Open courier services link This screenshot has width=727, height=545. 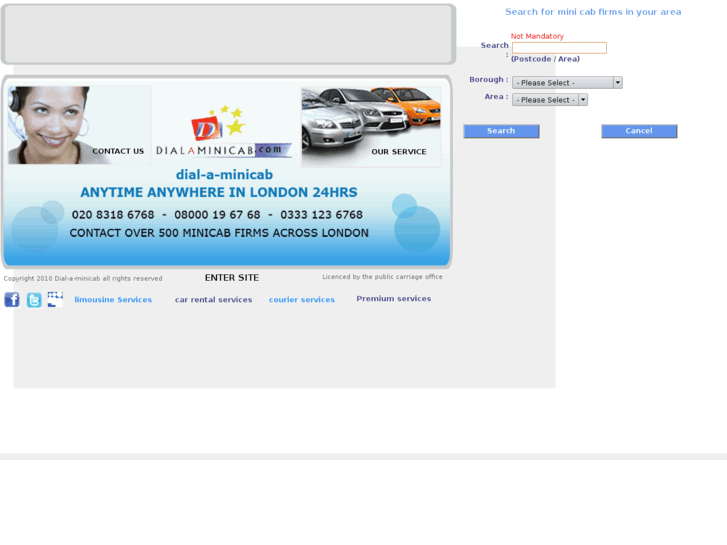click(302, 300)
